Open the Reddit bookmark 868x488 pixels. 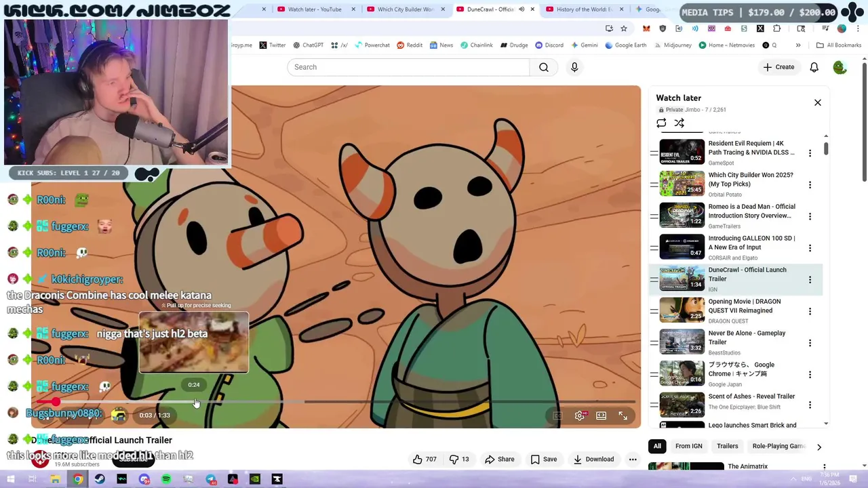pos(410,45)
